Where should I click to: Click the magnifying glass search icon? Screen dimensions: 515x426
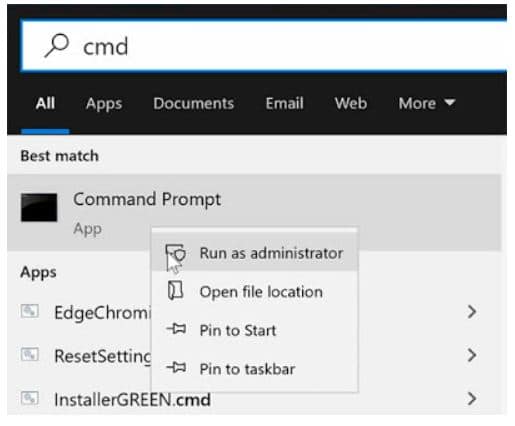(x=57, y=46)
